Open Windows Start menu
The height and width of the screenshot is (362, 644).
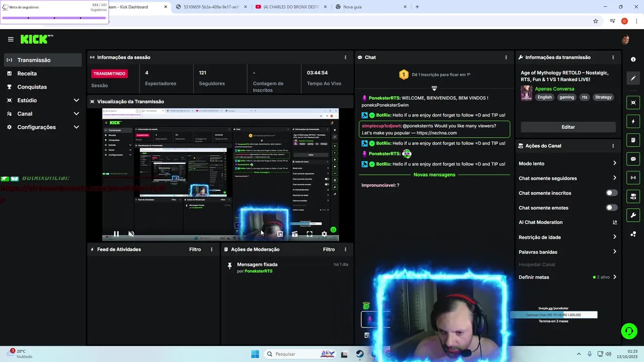[255, 354]
